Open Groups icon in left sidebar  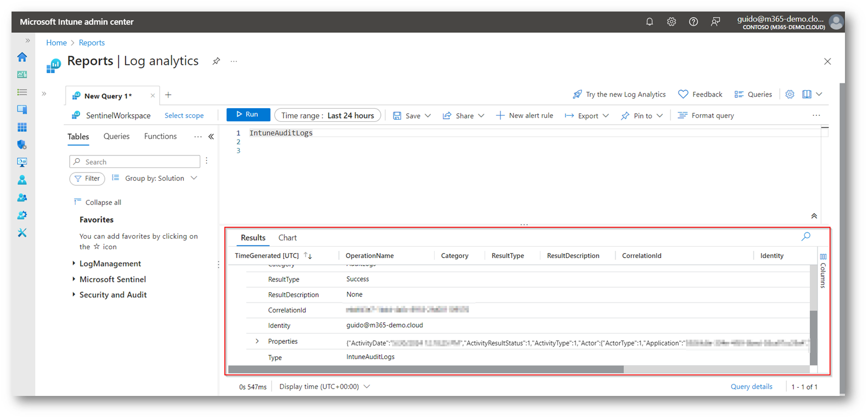tap(22, 198)
